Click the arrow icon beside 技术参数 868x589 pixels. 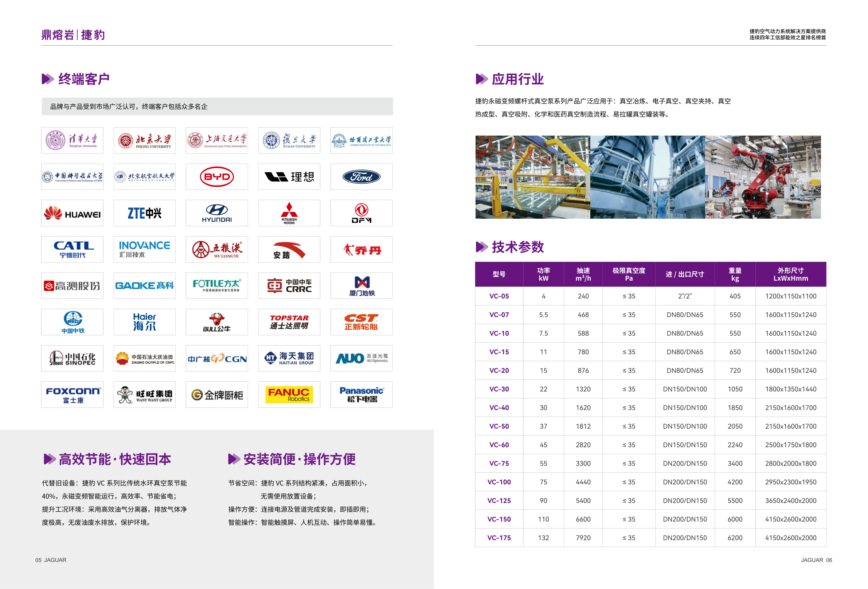(482, 246)
